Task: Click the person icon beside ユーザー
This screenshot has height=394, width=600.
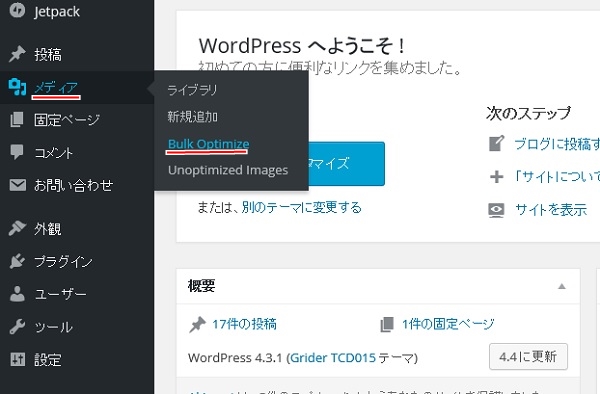Action: click(x=17, y=294)
